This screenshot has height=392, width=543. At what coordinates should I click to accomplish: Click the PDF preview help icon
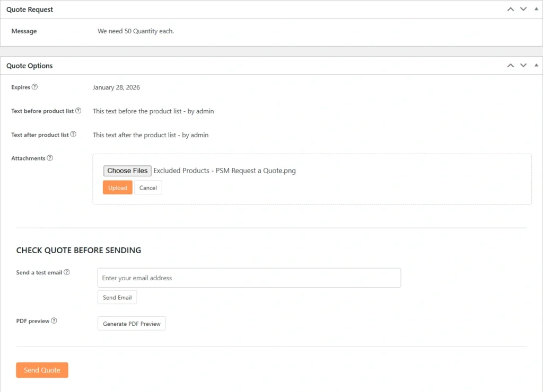click(x=54, y=320)
